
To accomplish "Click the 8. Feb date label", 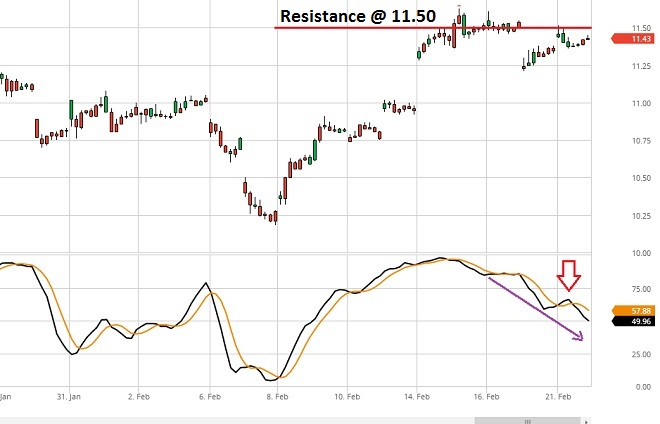I will pos(277,397).
